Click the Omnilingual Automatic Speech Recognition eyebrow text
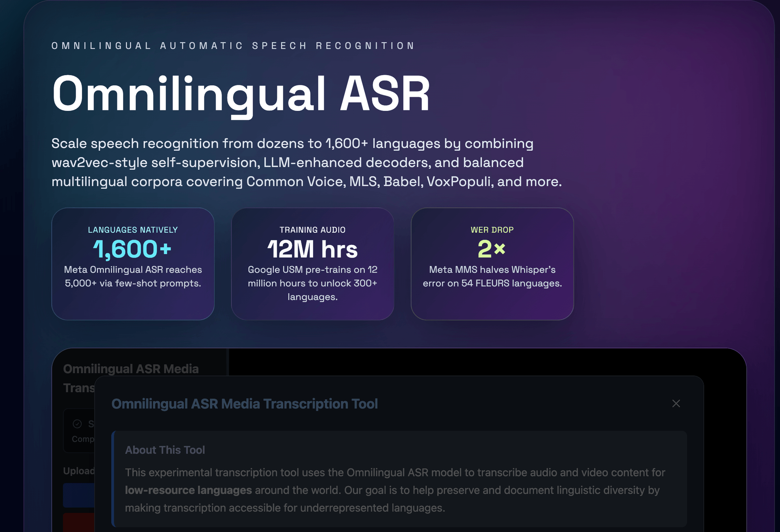 pos(233,46)
